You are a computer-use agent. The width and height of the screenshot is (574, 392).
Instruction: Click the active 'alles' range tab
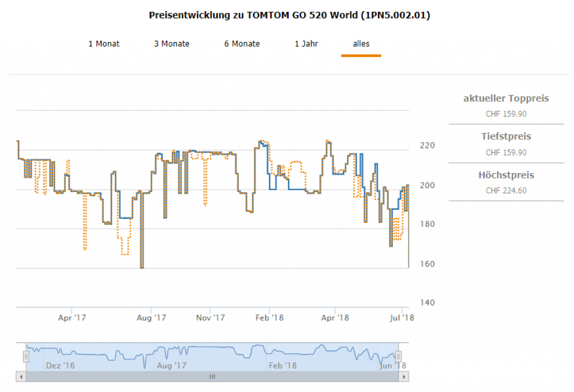(361, 44)
